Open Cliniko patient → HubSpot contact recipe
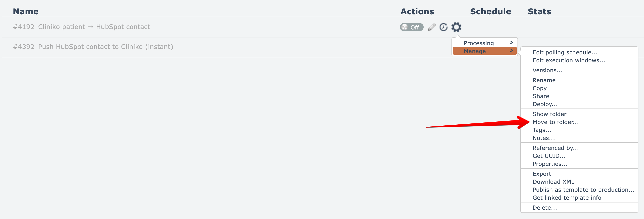Screen dimensions: 644x219 [94, 27]
